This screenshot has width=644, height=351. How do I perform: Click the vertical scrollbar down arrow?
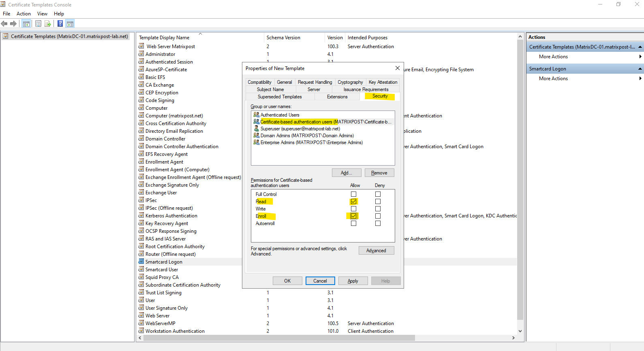(x=520, y=331)
